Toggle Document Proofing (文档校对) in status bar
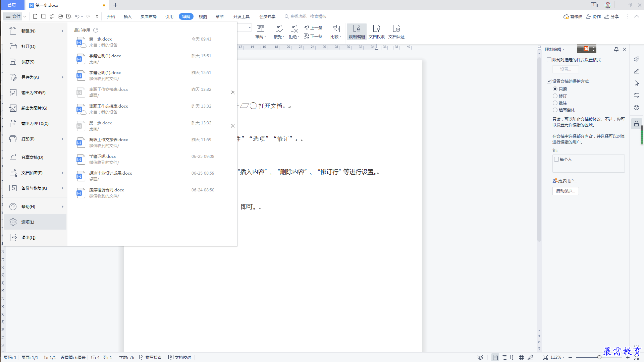The image size is (644, 362). [x=180, y=358]
